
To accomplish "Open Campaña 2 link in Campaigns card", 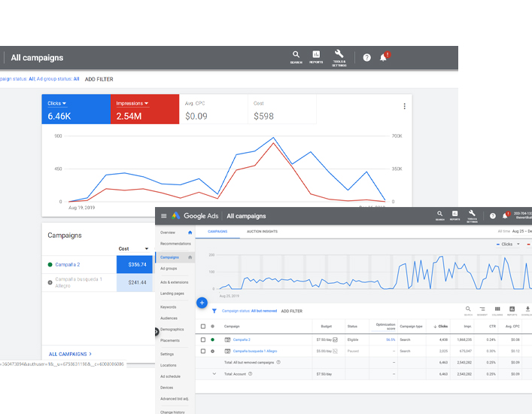I will click(x=68, y=265).
